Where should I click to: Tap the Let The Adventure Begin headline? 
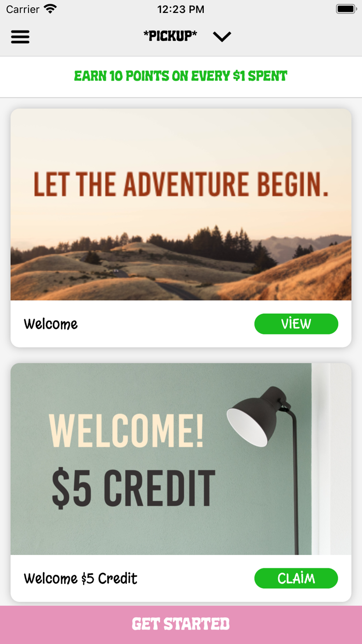pyautogui.click(x=181, y=184)
